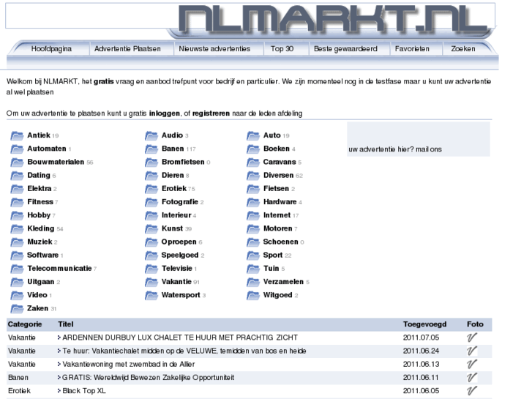The image size is (532, 399).
Task: Open the Hardware category link
Action: (280, 202)
